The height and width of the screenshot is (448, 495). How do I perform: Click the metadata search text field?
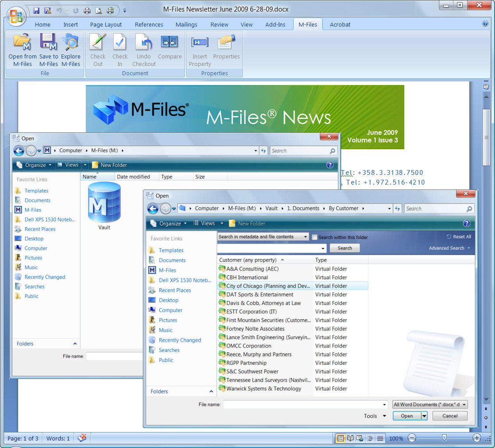[x=272, y=248]
